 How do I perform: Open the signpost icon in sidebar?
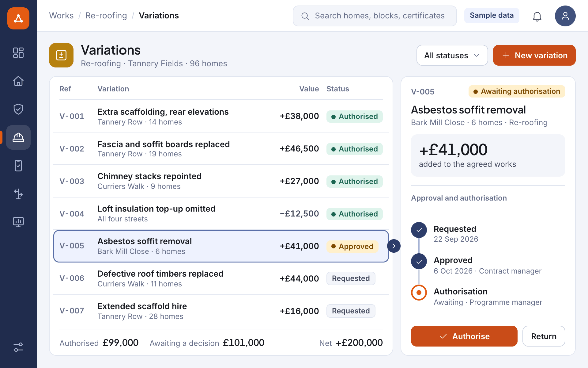click(18, 194)
